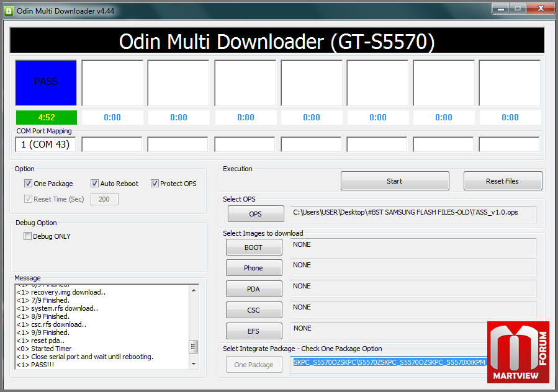Click the Reset Time value field showing 200

[x=104, y=199]
